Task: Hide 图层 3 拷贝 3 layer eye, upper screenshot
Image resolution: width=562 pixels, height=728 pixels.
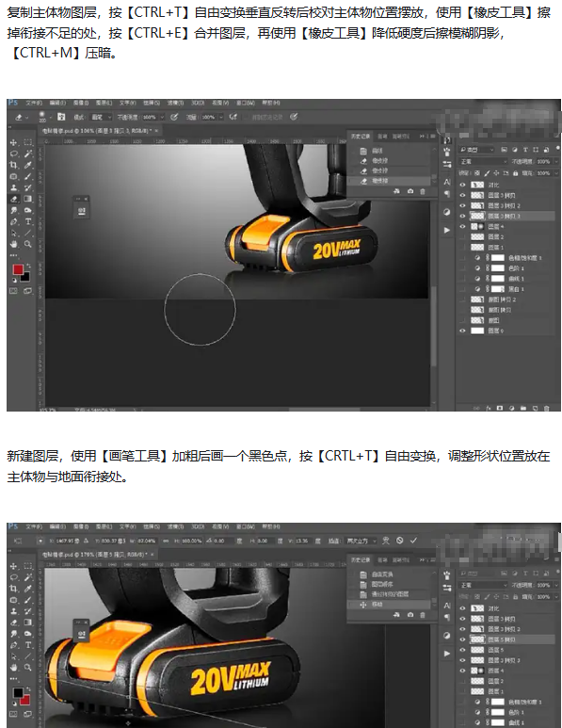Action: pos(462,216)
